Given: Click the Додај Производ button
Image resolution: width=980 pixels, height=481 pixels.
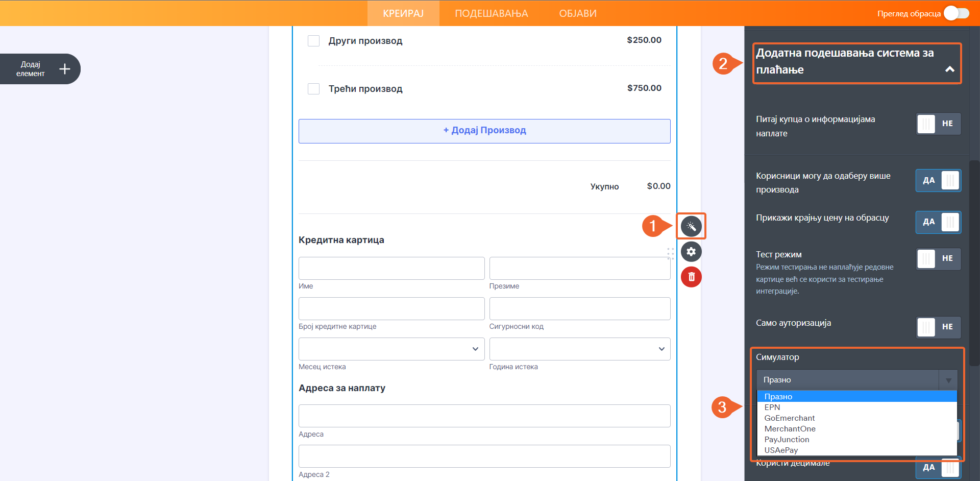Looking at the screenshot, I should [x=484, y=131].
